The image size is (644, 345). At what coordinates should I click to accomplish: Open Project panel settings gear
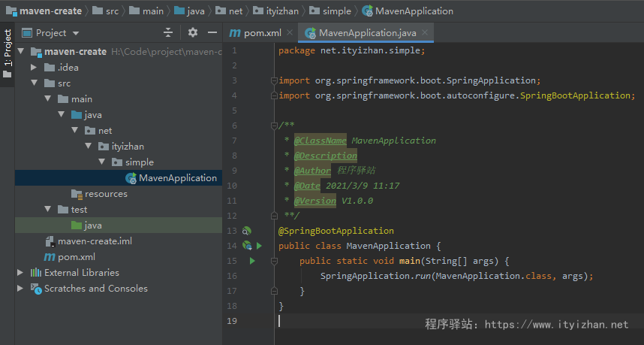pos(193,32)
